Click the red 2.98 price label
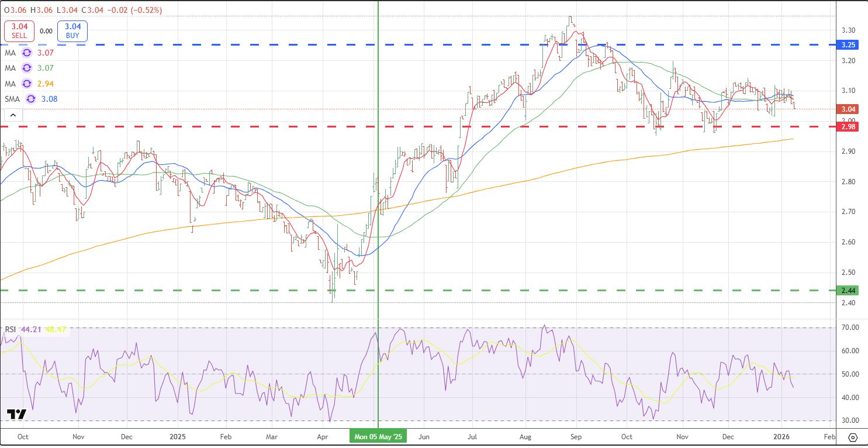 (x=848, y=126)
